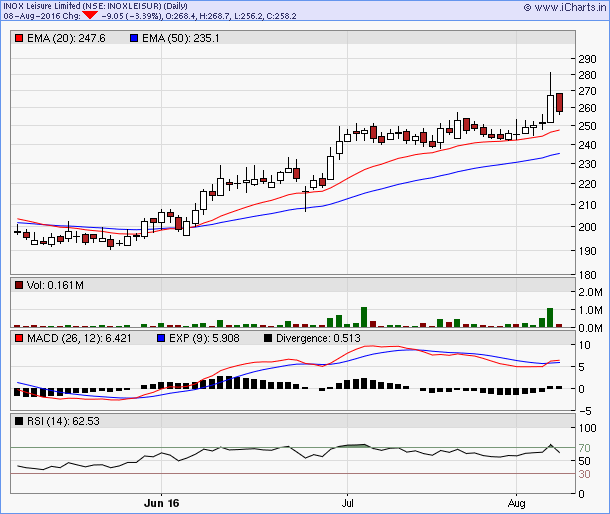Click the L:256.2 low price text

[x=249, y=16]
